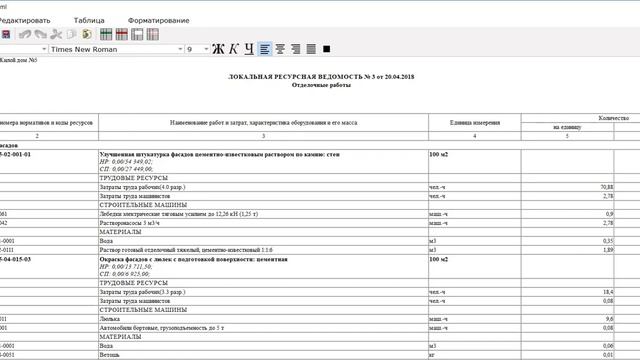Image resolution: width=640 pixels, height=360 pixels.
Task: Click quantity value 18,4
Action: [608, 292]
